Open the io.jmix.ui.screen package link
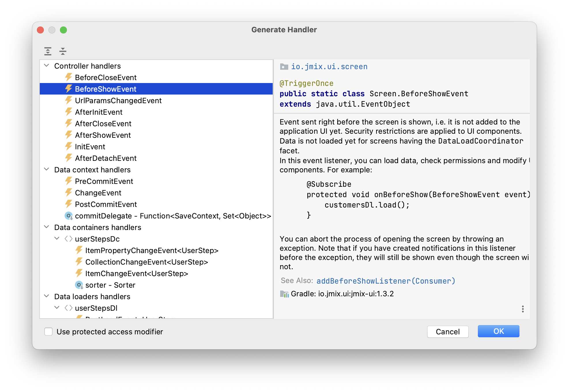Image resolution: width=569 pixels, height=392 pixels. coord(329,67)
